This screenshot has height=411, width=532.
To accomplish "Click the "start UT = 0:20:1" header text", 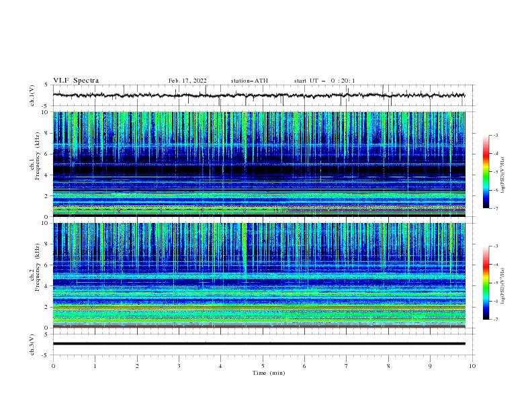I will click(x=324, y=81).
